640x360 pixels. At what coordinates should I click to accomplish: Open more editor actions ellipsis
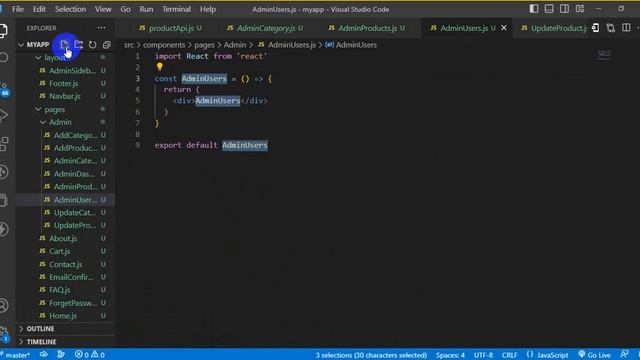coord(638,28)
